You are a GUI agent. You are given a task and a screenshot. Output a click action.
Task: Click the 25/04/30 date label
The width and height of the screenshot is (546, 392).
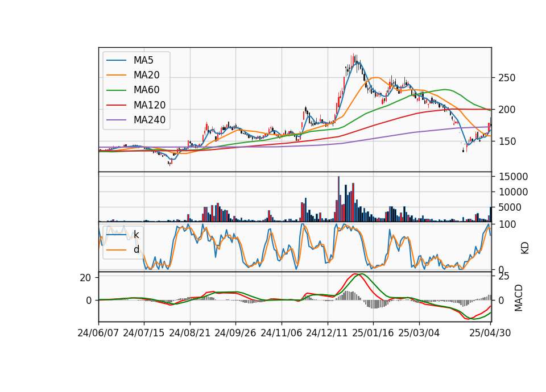tap(490, 333)
